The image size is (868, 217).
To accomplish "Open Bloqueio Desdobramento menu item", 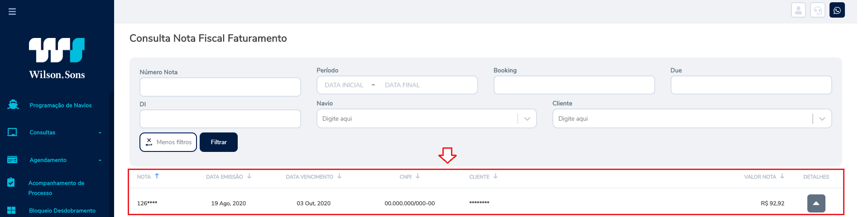I will point(62,211).
